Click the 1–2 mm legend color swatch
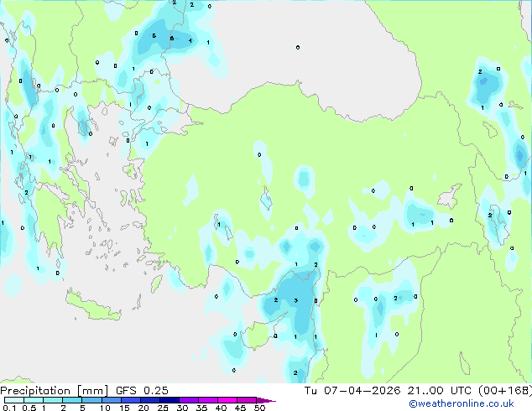The image size is (532, 411). coord(53,400)
